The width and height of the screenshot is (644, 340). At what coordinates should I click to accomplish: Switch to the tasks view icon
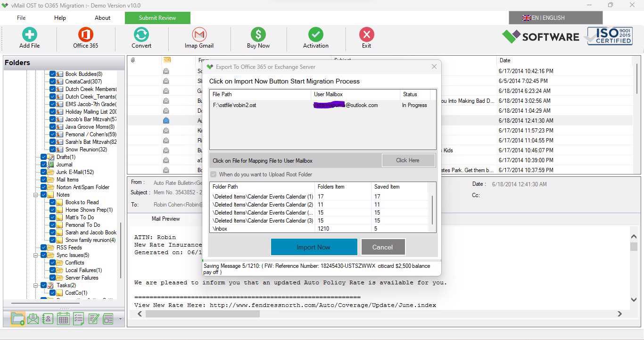[78, 319]
